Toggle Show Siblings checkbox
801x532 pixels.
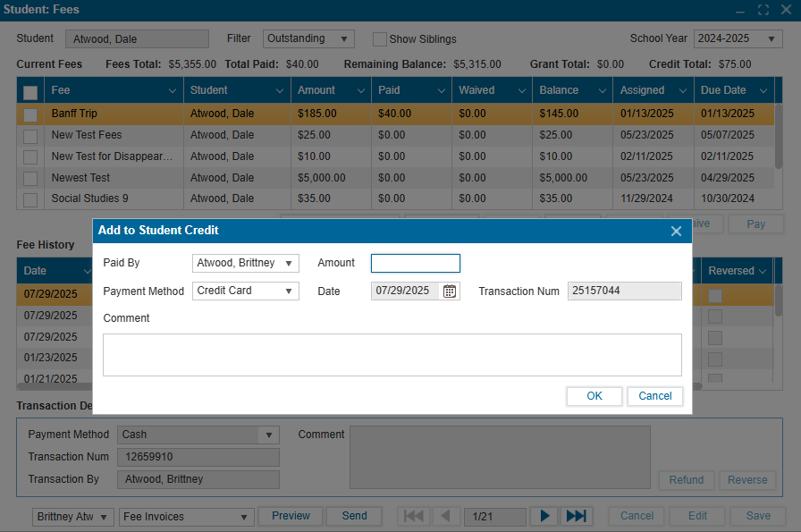(380, 39)
